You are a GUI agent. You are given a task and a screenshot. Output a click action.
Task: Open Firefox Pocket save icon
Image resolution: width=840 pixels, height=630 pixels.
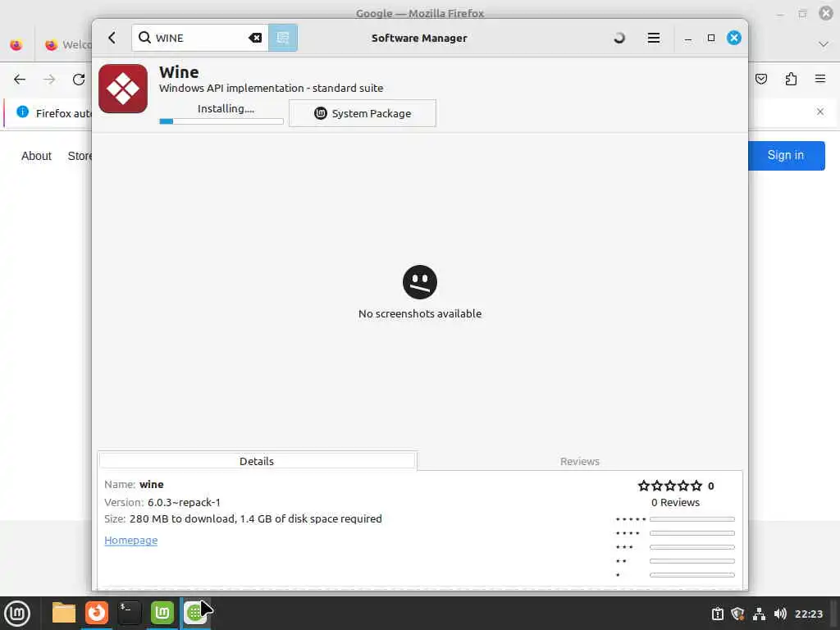pyautogui.click(x=760, y=80)
